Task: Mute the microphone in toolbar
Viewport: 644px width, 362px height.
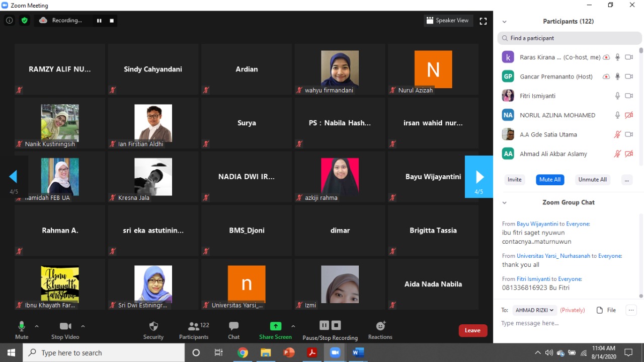Action: click(x=22, y=326)
